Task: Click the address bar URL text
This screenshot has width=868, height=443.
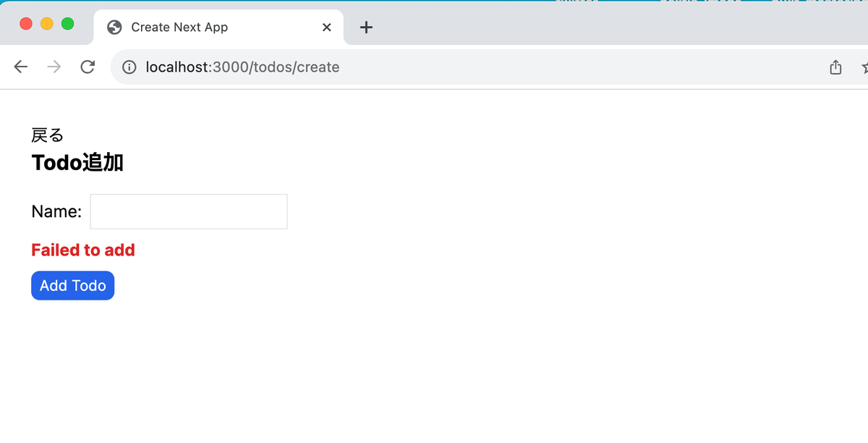Action: pyautogui.click(x=242, y=67)
